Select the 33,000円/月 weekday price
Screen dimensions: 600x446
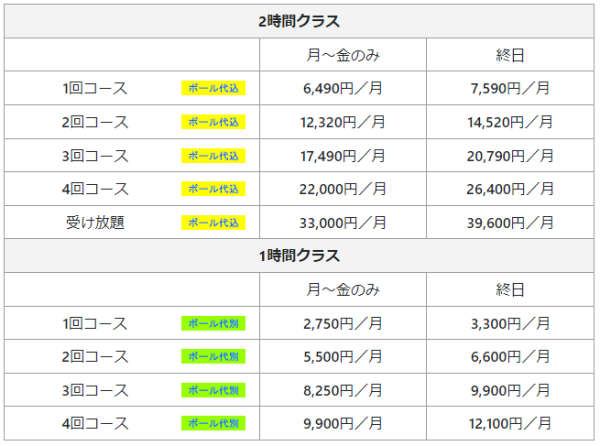[342, 222]
